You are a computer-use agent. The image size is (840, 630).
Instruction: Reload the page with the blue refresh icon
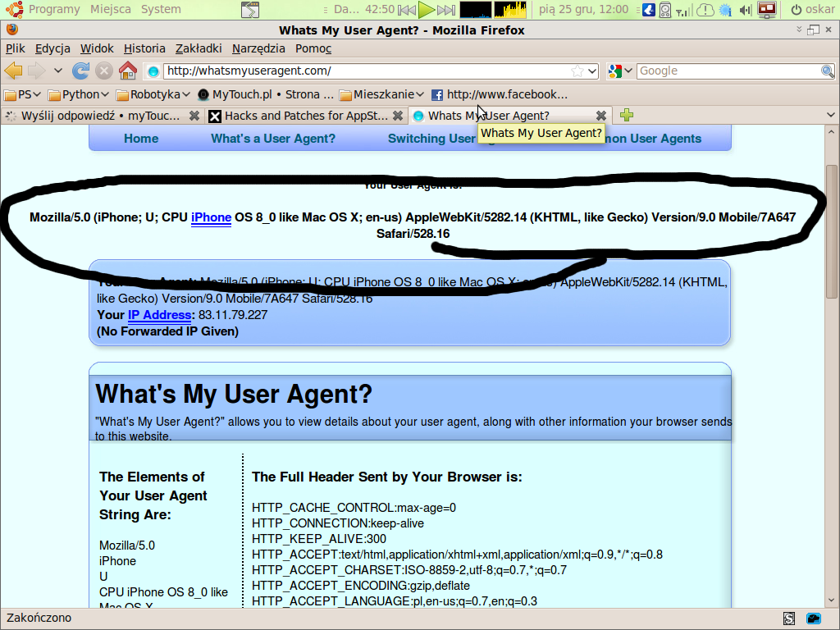81,71
